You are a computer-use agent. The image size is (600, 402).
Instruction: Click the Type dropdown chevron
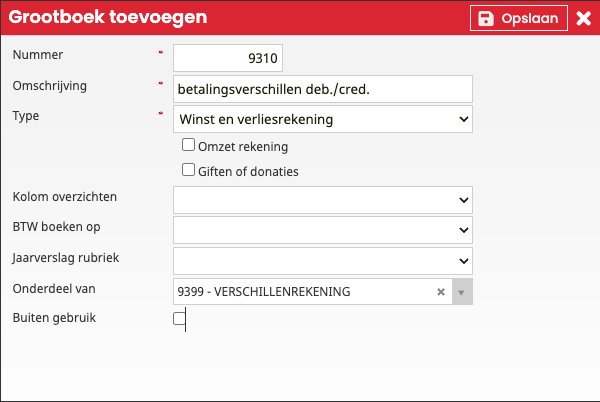click(x=463, y=119)
